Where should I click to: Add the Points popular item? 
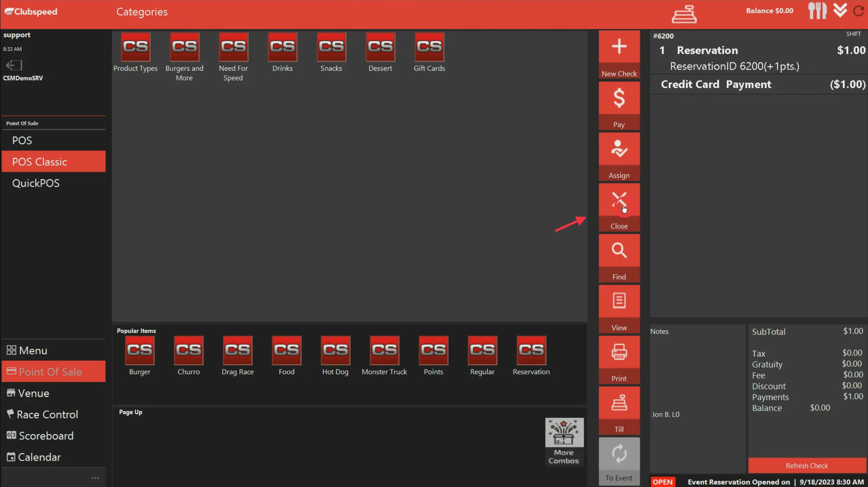pos(433,356)
